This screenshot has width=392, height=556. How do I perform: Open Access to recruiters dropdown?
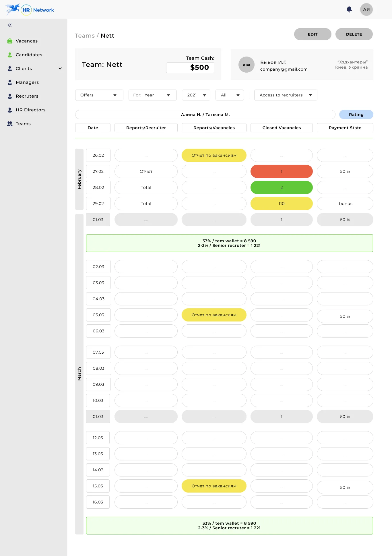pyautogui.click(x=286, y=95)
